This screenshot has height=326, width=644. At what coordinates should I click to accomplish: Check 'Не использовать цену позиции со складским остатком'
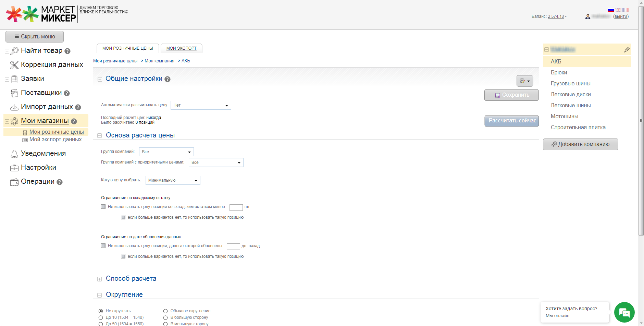(103, 207)
